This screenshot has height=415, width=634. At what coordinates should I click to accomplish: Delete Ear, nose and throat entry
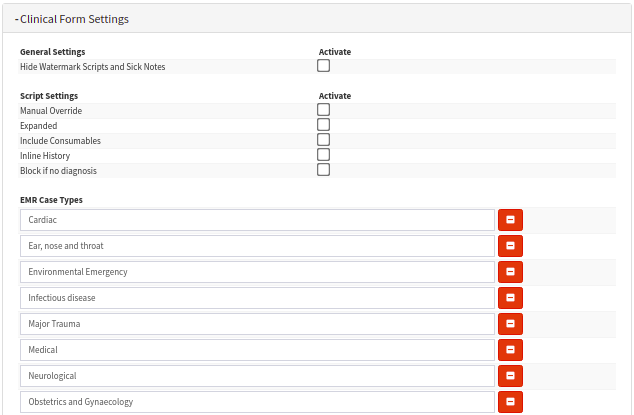pyautogui.click(x=510, y=246)
